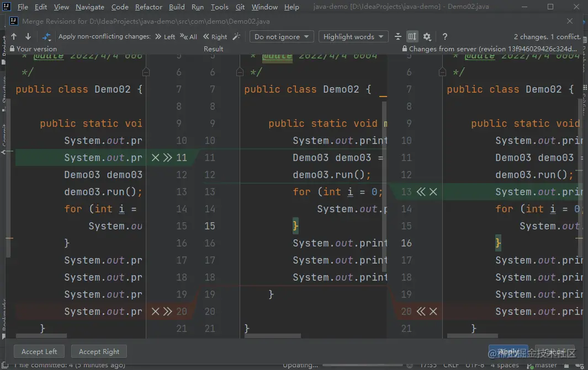Click the 'for (int i = 0;' line in Result
This screenshot has height=370, width=588.
(337, 192)
